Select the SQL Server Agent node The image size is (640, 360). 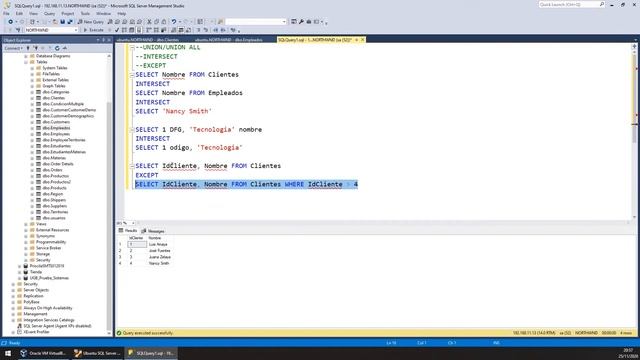(x=57, y=326)
